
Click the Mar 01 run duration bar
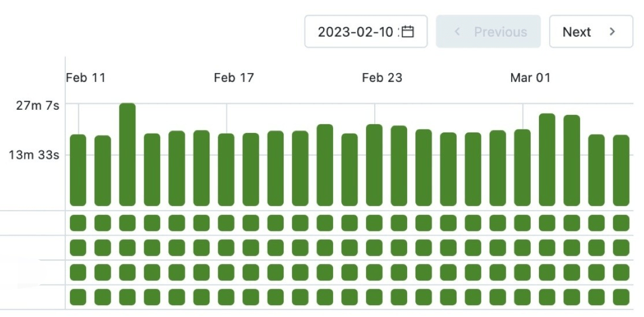point(523,168)
